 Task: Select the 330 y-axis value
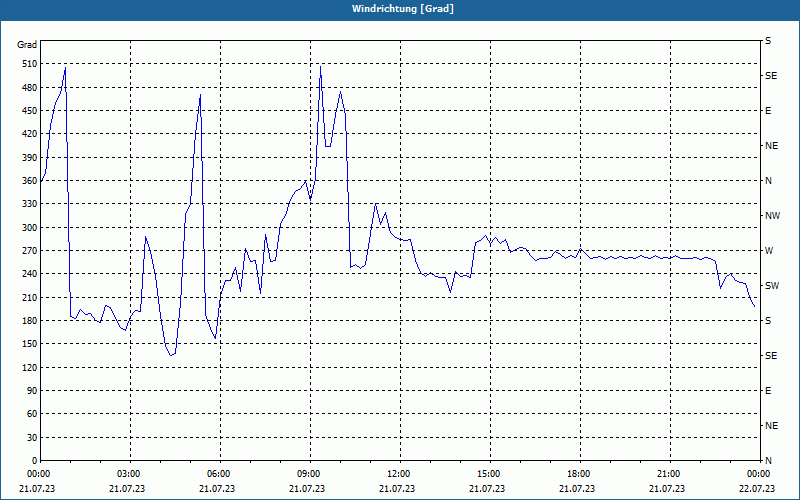31,204
